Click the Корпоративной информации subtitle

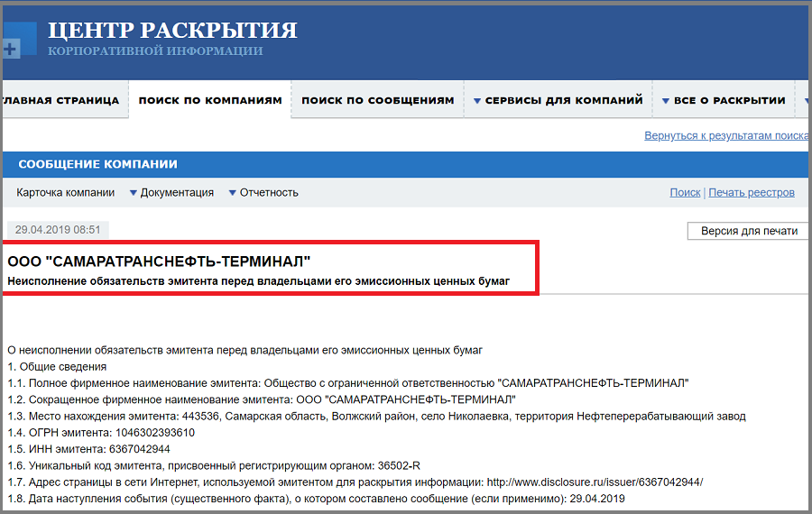click(155, 50)
